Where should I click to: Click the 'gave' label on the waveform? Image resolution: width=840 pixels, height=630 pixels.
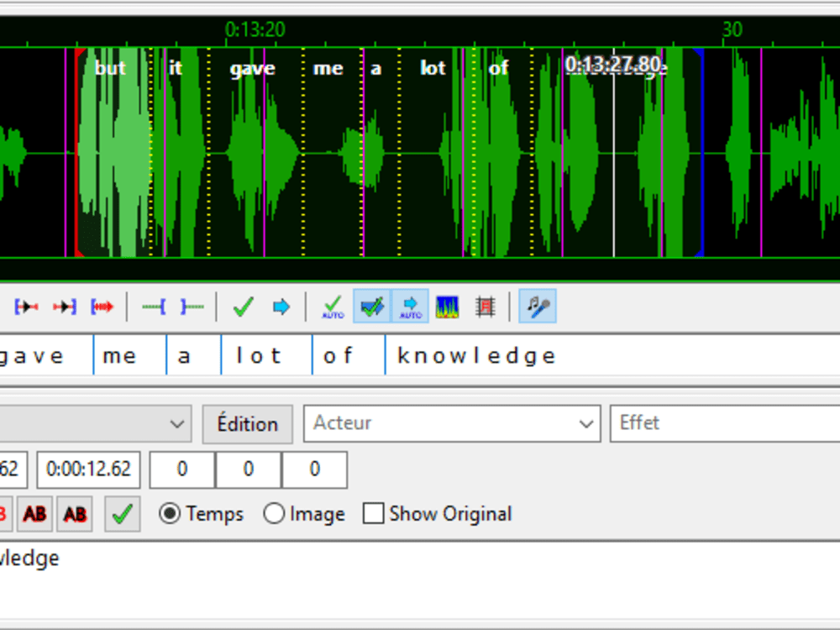pos(252,69)
